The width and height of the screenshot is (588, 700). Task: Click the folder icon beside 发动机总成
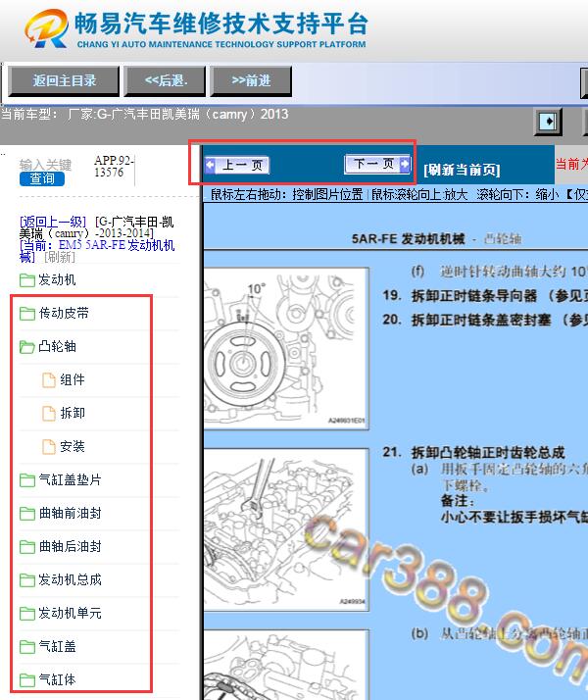pyautogui.click(x=27, y=580)
